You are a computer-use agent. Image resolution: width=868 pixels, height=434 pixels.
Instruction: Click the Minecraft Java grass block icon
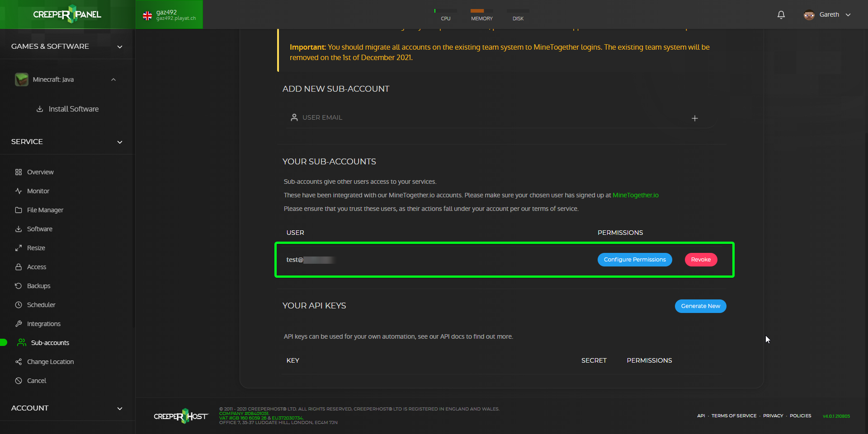click(22, 79)
